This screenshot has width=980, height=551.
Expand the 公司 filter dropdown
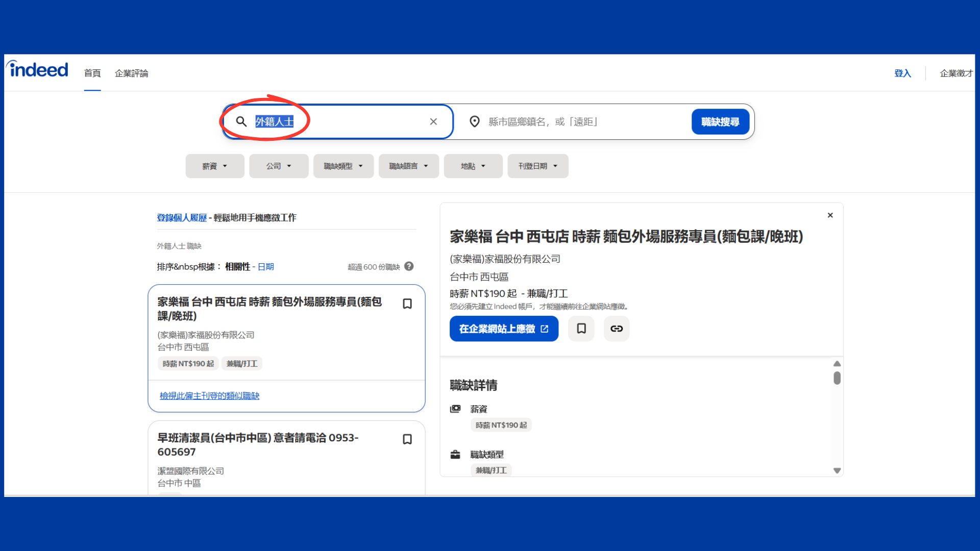tap(279, 166)
